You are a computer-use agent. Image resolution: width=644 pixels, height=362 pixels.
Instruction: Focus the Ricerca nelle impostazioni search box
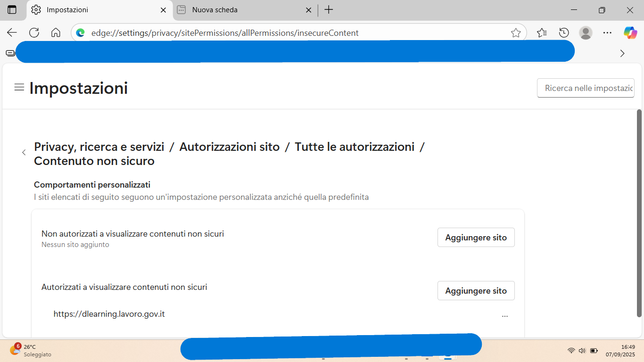(586, 88)
